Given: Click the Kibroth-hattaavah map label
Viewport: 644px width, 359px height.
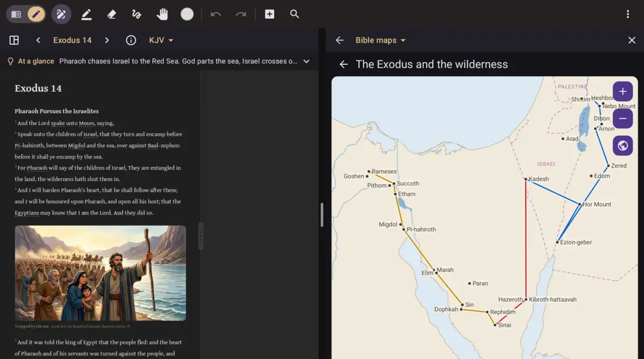Looking at the screenshot, I should coord(553,299).
